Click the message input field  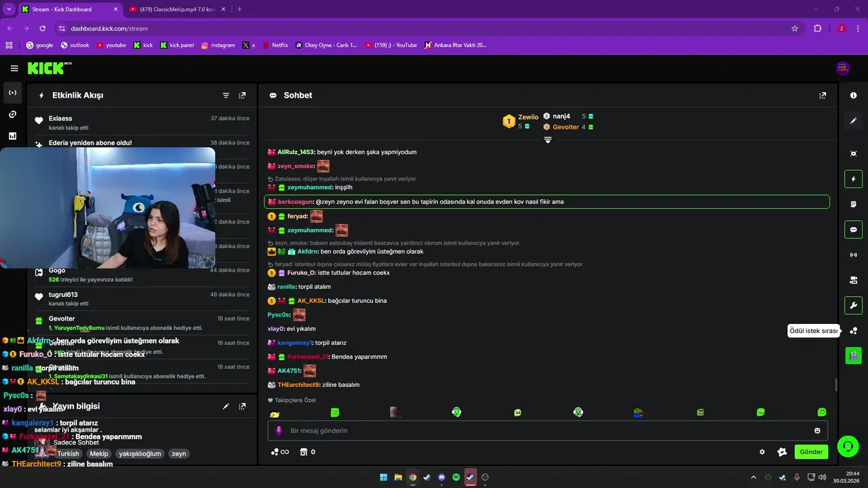548,430
